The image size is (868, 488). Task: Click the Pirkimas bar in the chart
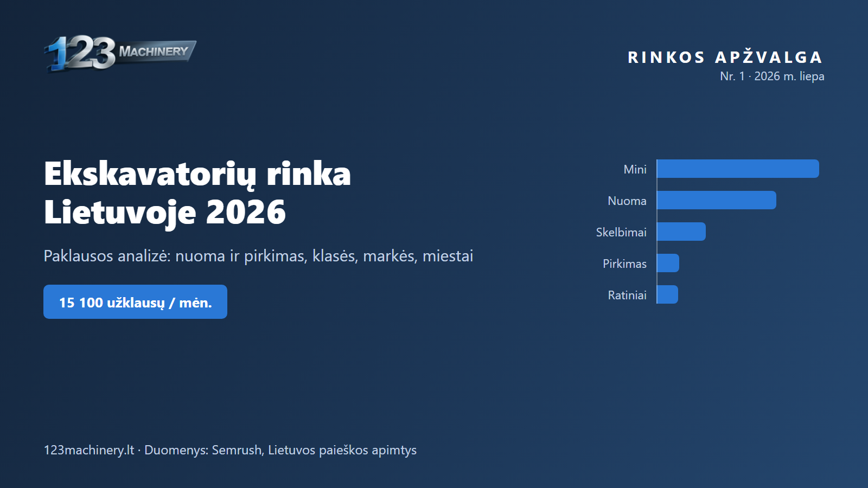(668, 263)
